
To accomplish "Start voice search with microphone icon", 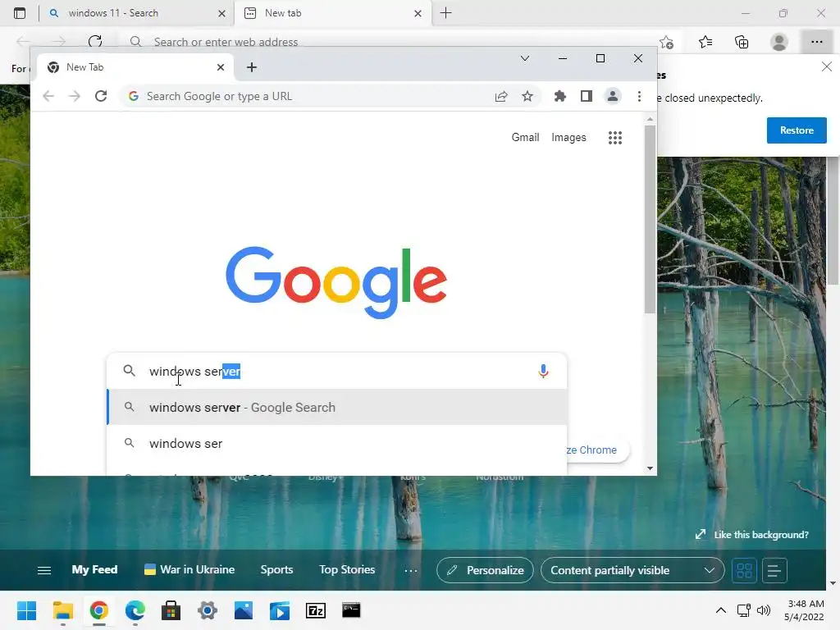I will click(543, 371).
